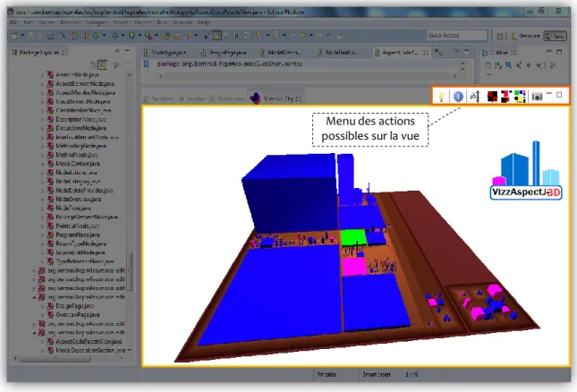Open dropdown arrow next to Debug icon
577x392 pixels.
(x=123, y=36)
